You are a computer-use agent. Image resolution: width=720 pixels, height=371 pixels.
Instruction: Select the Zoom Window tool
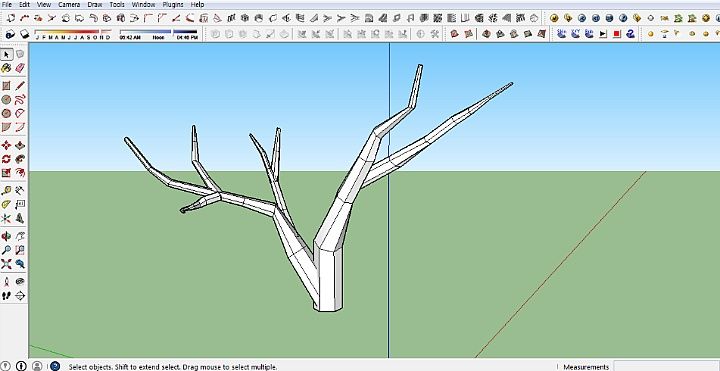[20, 250]
